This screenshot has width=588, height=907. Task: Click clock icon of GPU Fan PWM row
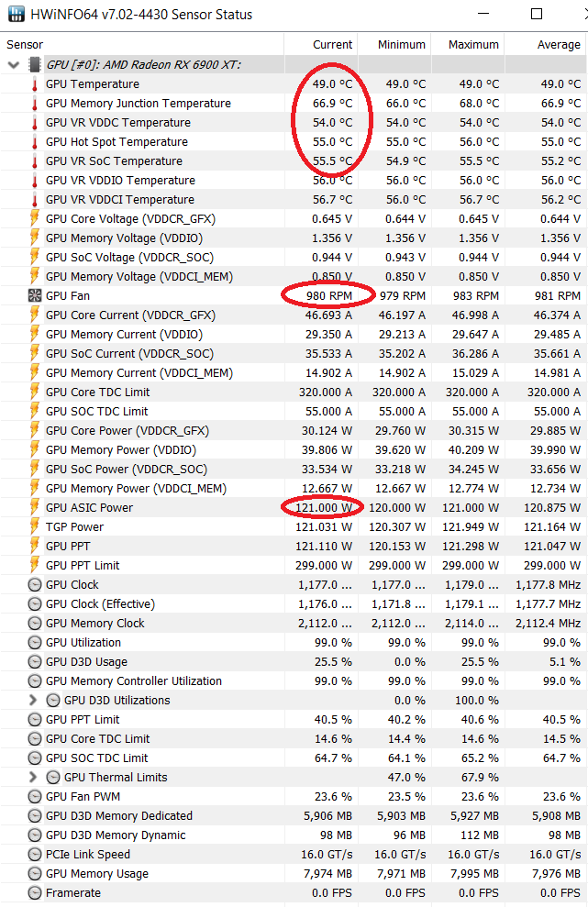coord(35,797)
